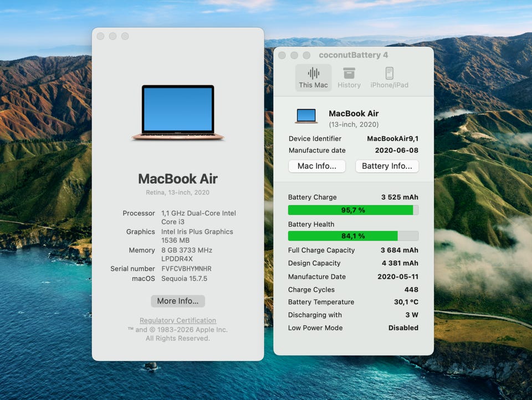Minimize the About This Mac window
Image resolution: width=532 pixels, height=400 pixels.
coord(112,36)
